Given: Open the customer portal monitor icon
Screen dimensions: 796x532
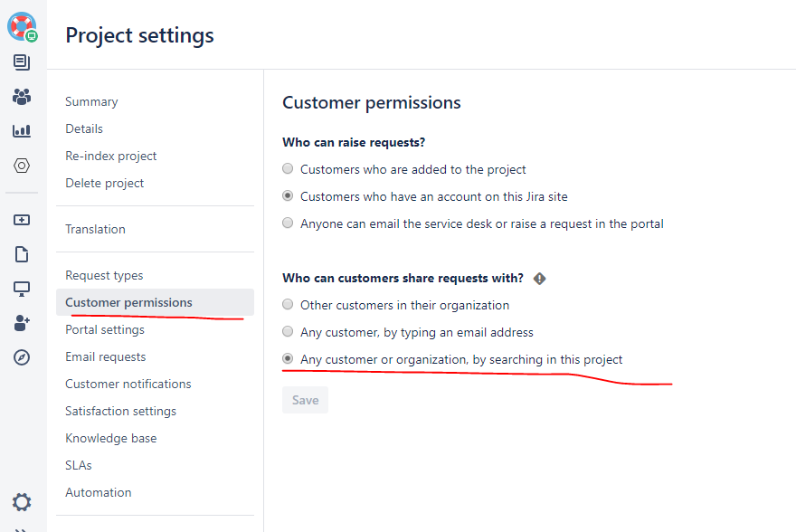Looking at the screenshot, I should tap(22, 289).
